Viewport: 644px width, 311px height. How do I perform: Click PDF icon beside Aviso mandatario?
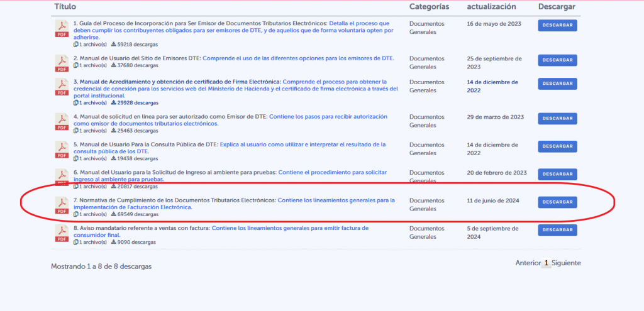62,232
